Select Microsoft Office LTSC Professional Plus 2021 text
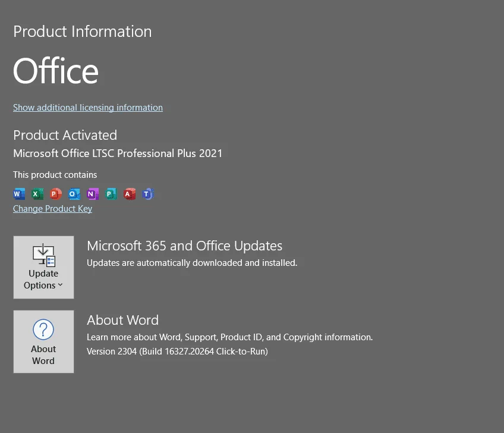 [x=118, y=153]
